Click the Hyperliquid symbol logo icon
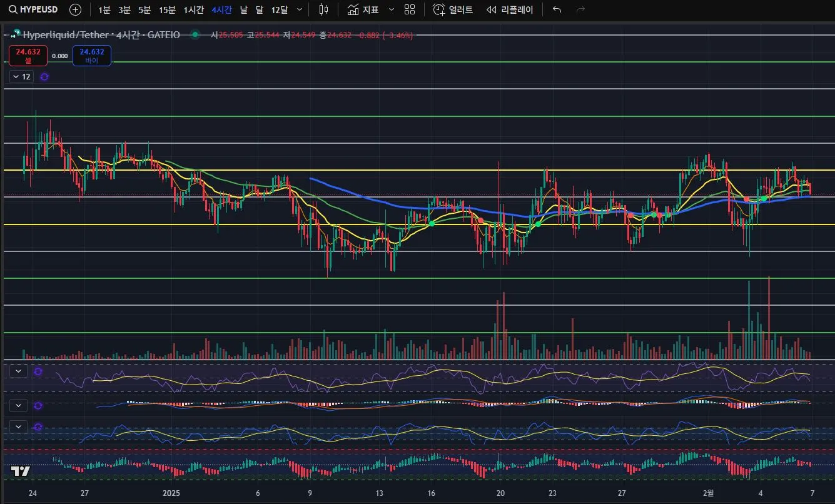 pyautogui.click(x=16, y=34)
